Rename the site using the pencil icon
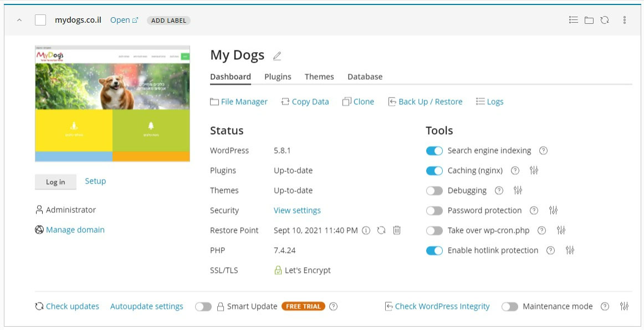The image size is (644, 330). click(277, 55)
